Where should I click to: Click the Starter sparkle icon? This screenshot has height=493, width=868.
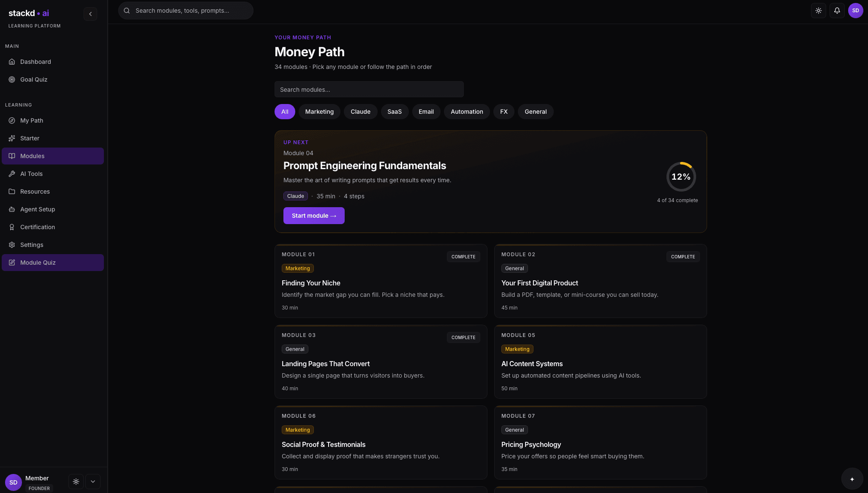pos(12,138)
